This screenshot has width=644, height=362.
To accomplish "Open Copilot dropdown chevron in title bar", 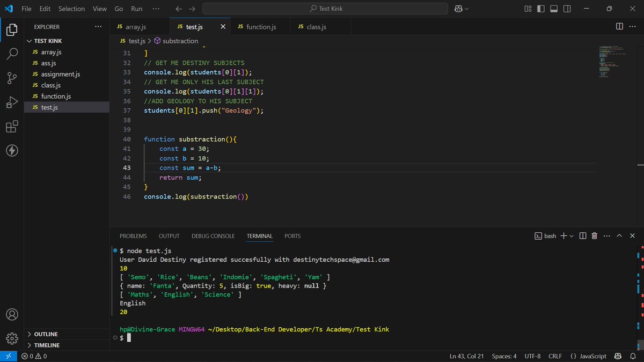I will (x=466, y=9).
